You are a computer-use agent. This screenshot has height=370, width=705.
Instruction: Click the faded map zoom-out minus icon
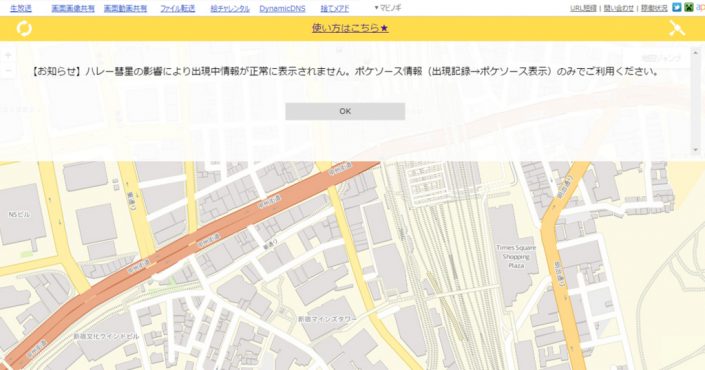click(x=8, y=71)
